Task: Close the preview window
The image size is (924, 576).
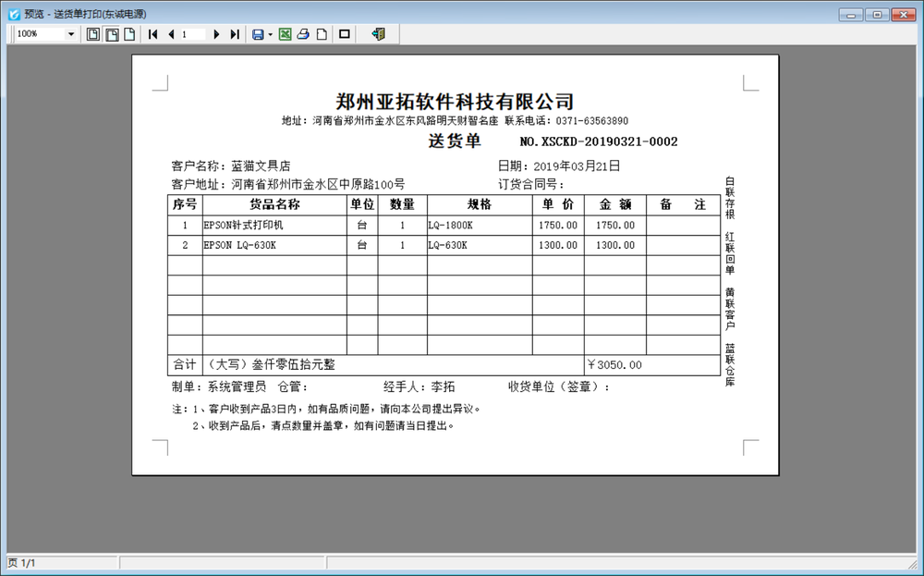Action: point(904,14)
